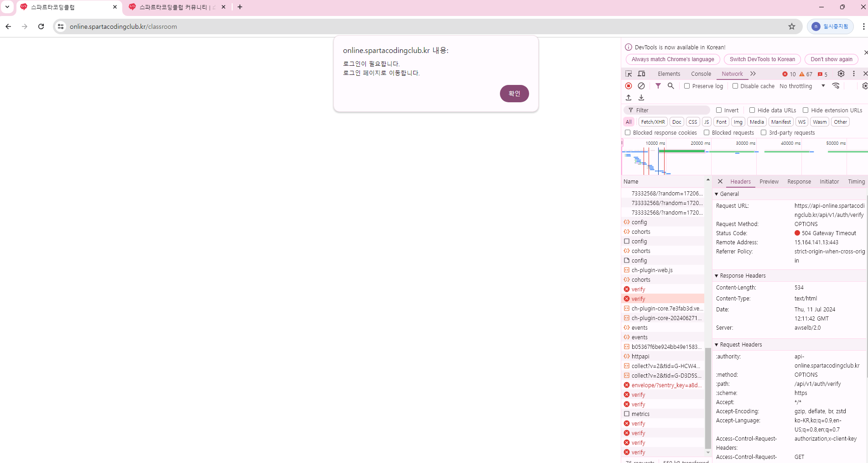Screen dimensions: 868x463
Task: Click Always match Chrome's language
Action: click(x=673, y=59)
